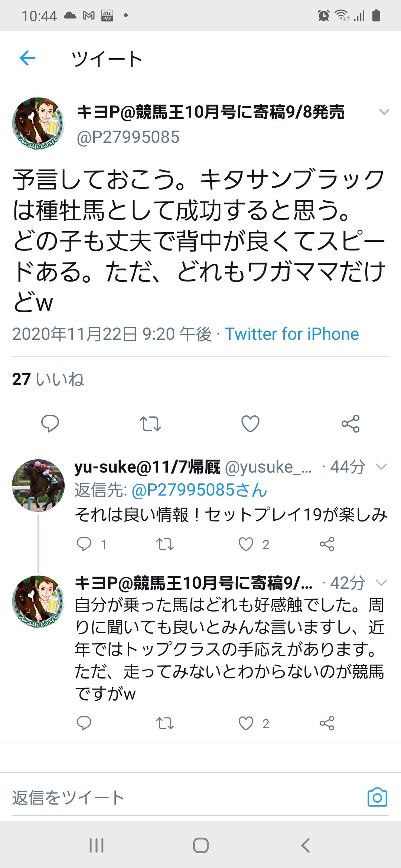Retweet yu-suke's reply
401x868 pixels.
coord(165,544)
